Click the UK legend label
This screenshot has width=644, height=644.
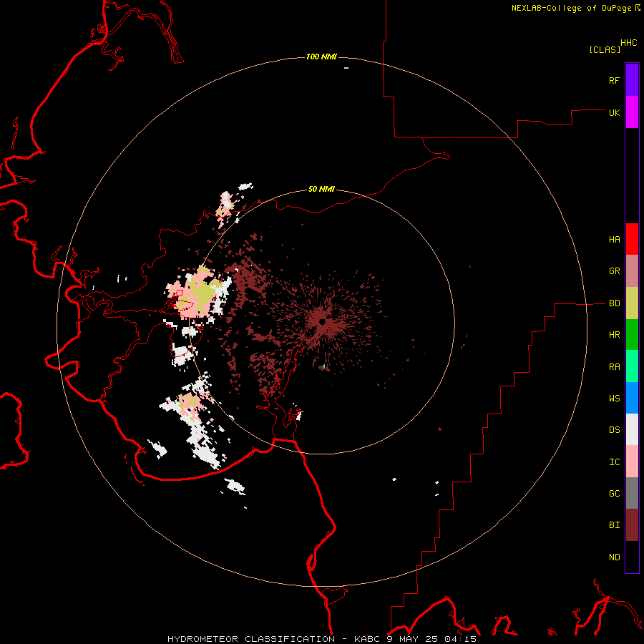[614, 112]
